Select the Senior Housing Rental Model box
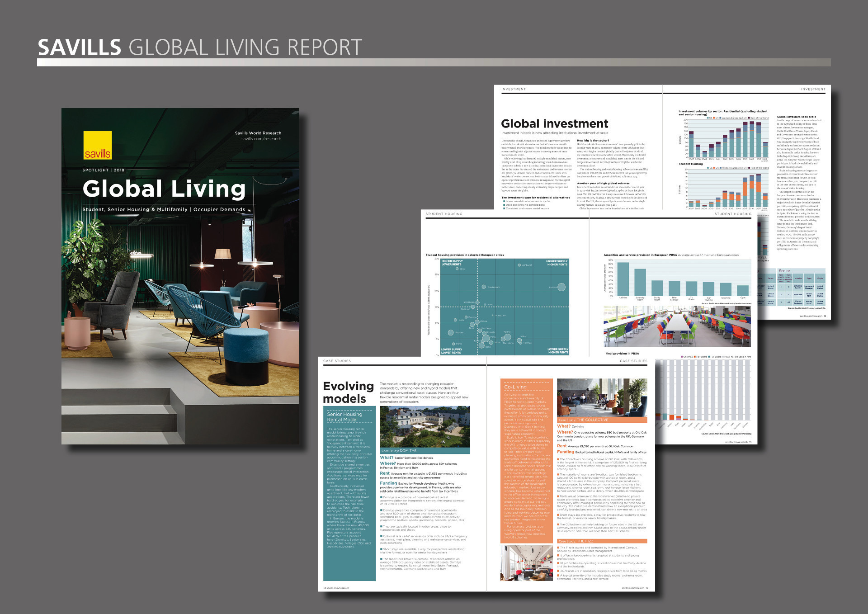 pos(349,493)
